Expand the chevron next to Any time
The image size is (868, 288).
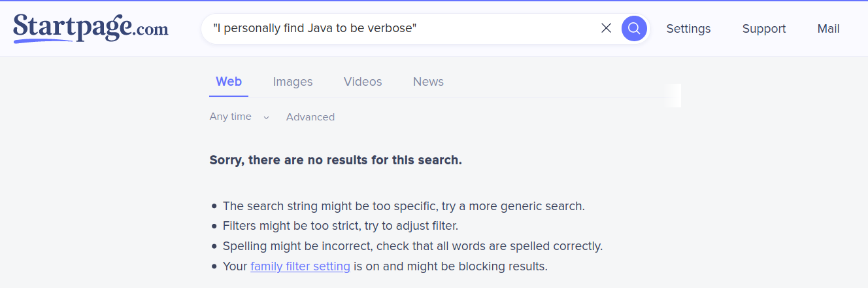pos(266,118)
